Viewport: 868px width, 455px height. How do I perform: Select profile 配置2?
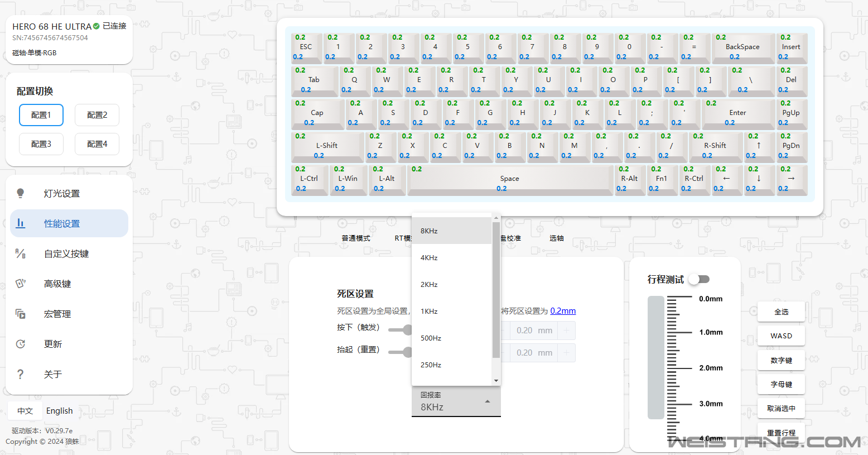[x=97, y=115]
